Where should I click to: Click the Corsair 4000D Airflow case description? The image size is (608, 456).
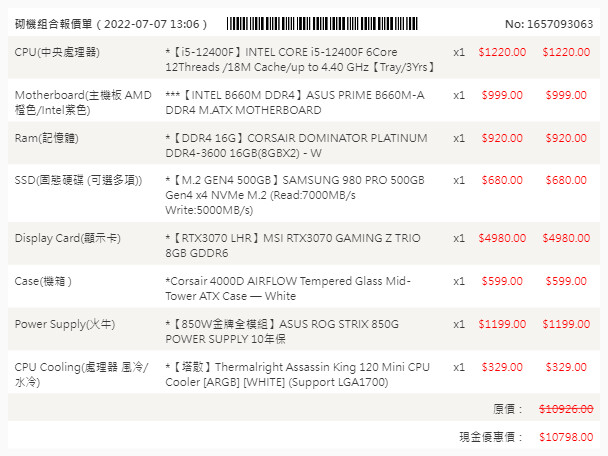(x=287, y=289)
